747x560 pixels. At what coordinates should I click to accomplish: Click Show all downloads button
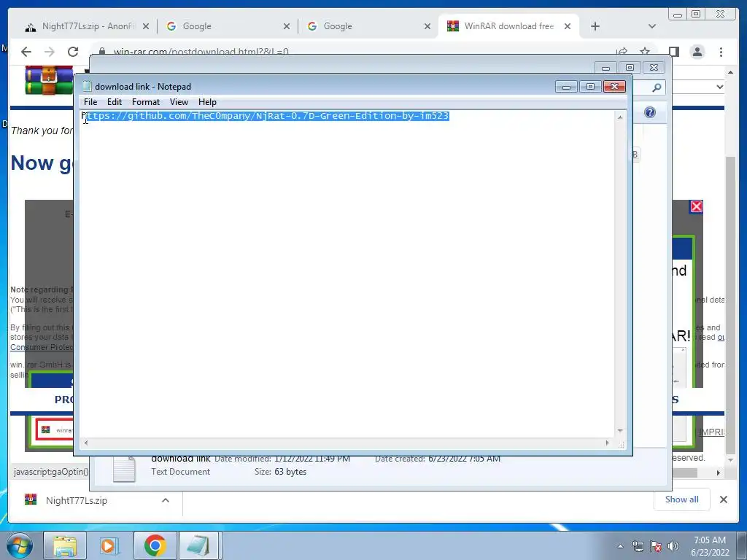click(682, 499)
